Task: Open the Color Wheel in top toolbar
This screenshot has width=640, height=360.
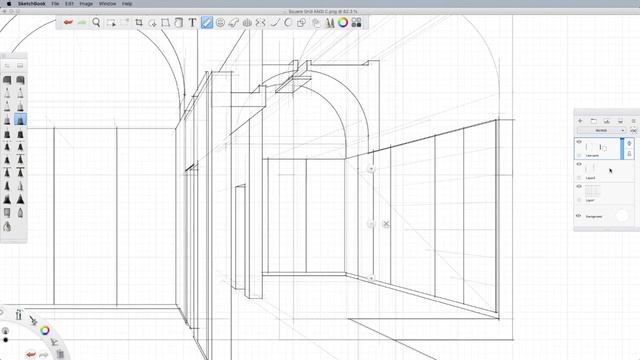Action: [343, 22]
